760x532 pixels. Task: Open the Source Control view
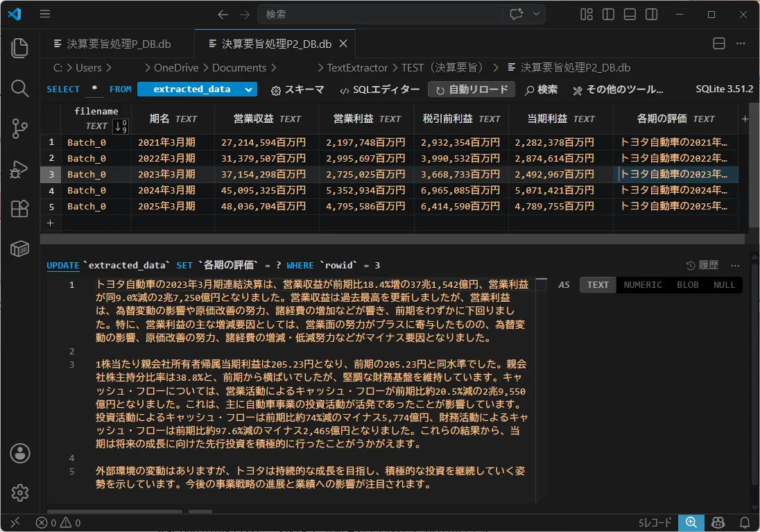tap(19, 128)
